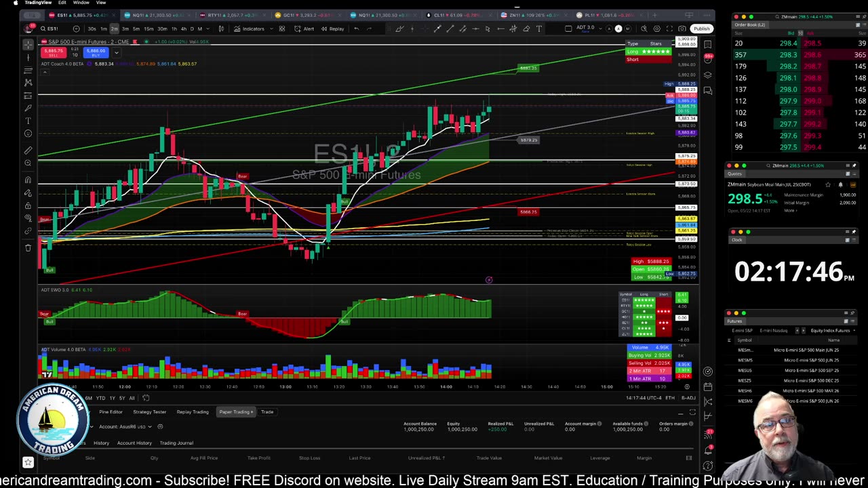868x488 pixels.
Task: Toggle favorite star in Quotes window
Action: pos(827,184)
